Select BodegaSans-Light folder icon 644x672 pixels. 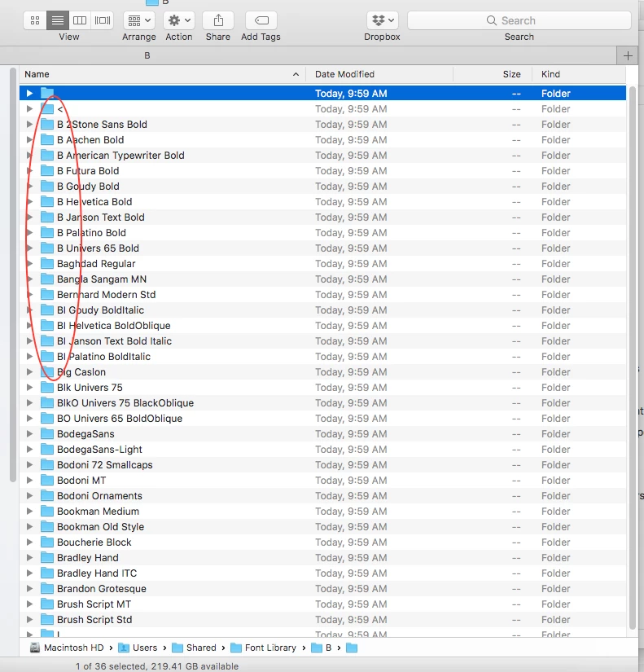pyautogui.click(x=47, y=449)
